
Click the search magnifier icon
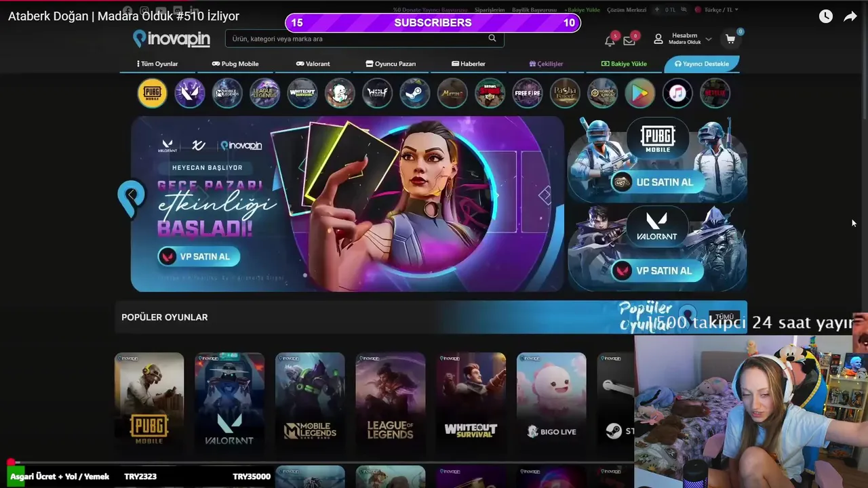point(492,39)
